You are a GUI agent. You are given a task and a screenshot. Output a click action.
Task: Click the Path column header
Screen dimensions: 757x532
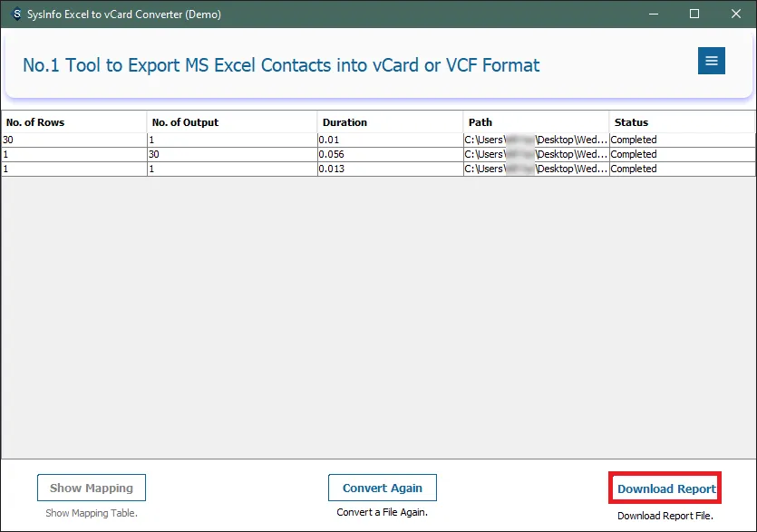pyautogui.click(x=536, y=122)
